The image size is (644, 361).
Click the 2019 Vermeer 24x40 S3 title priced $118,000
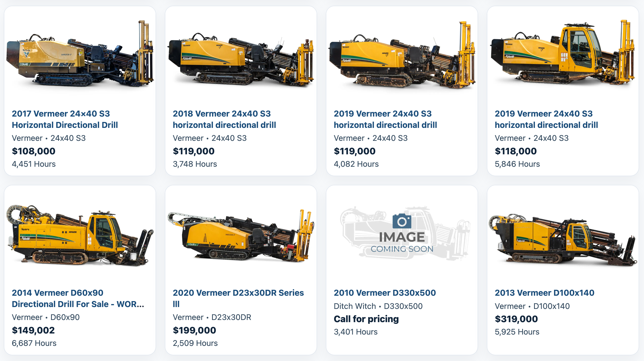tap(546, 119)
